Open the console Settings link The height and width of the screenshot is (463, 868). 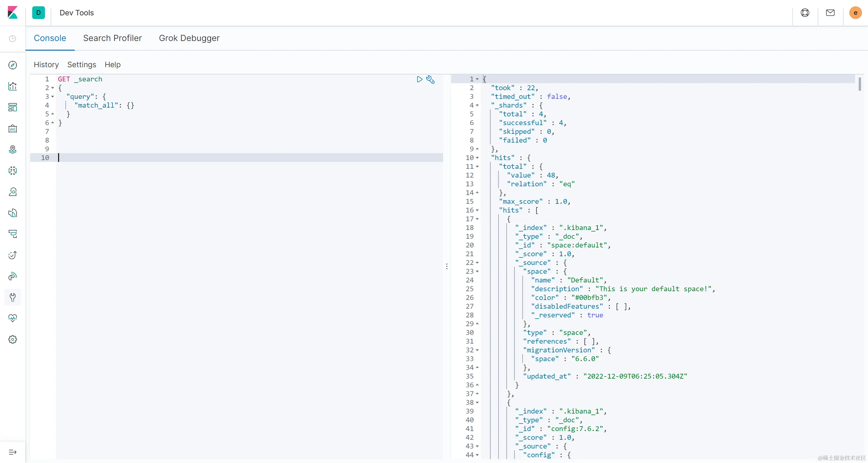click(x=82, y=65)
